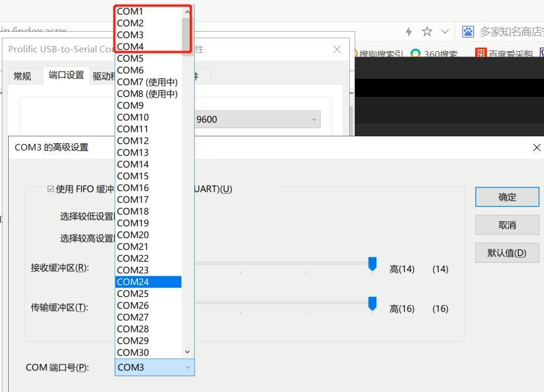Close the Prolific USB-to-Serial properties window
This screenshot has height=392, width=544.
[x=337, y=49]
